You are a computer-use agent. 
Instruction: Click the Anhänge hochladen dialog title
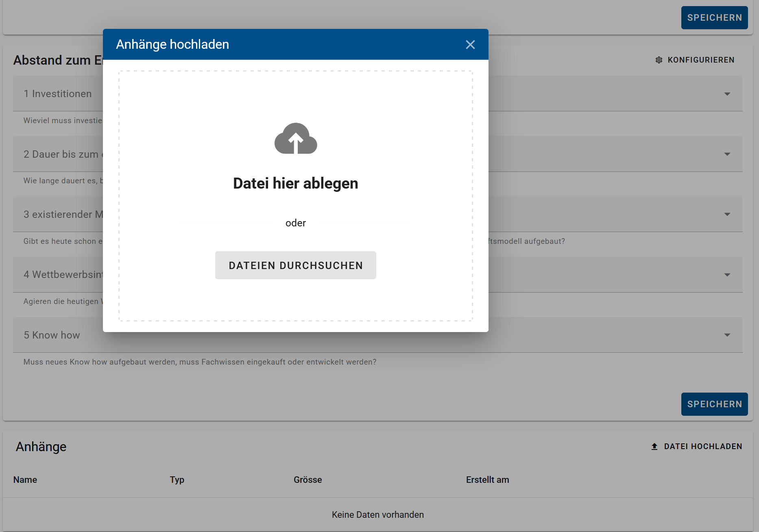point(172,44)
